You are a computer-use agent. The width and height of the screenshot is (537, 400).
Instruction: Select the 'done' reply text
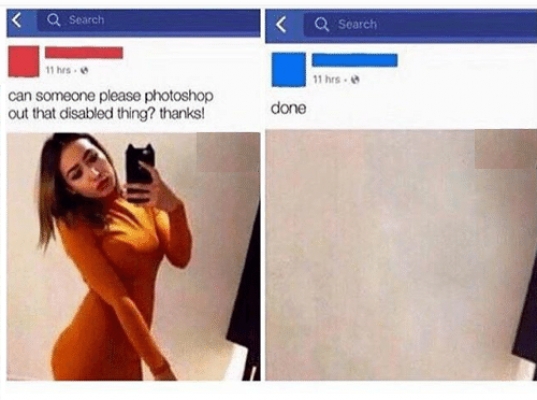tap(288, 108)
